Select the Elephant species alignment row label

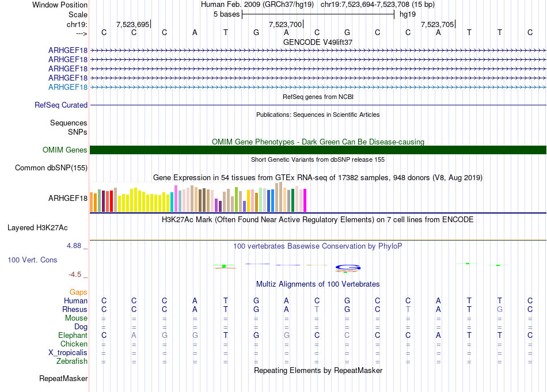[x=73, y=336]
